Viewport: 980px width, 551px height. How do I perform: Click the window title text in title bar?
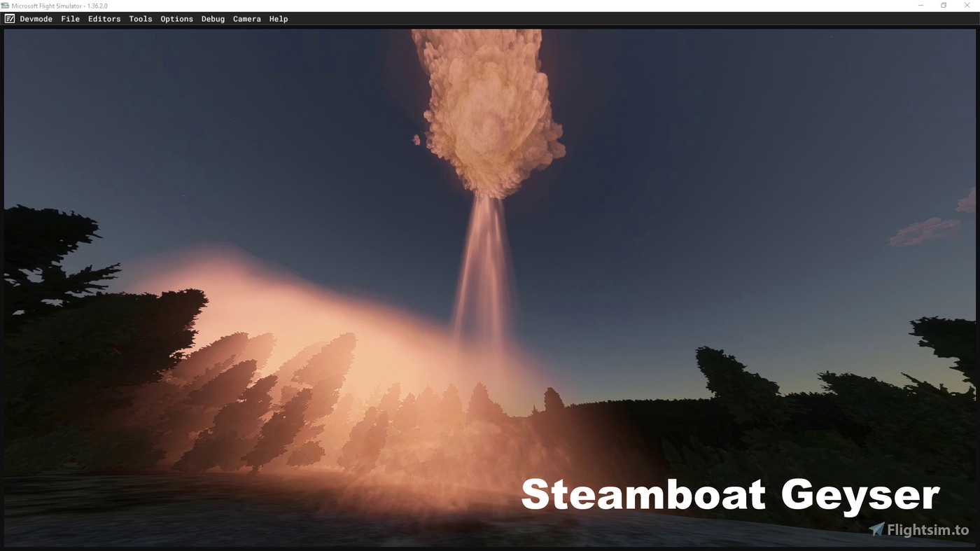(x=59, y=6)
